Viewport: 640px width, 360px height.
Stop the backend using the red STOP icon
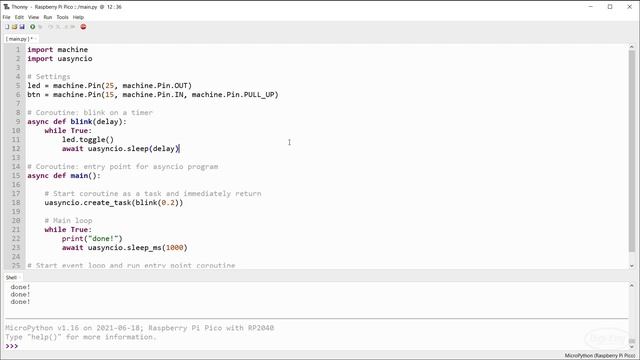[83, 27]
